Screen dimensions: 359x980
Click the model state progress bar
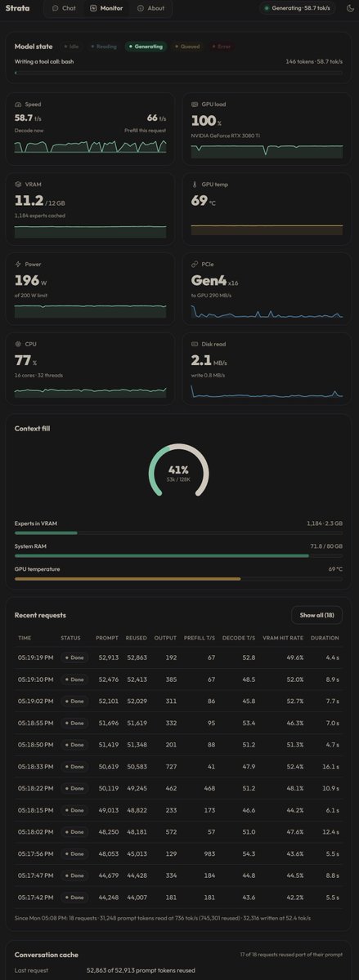point(179,73)
